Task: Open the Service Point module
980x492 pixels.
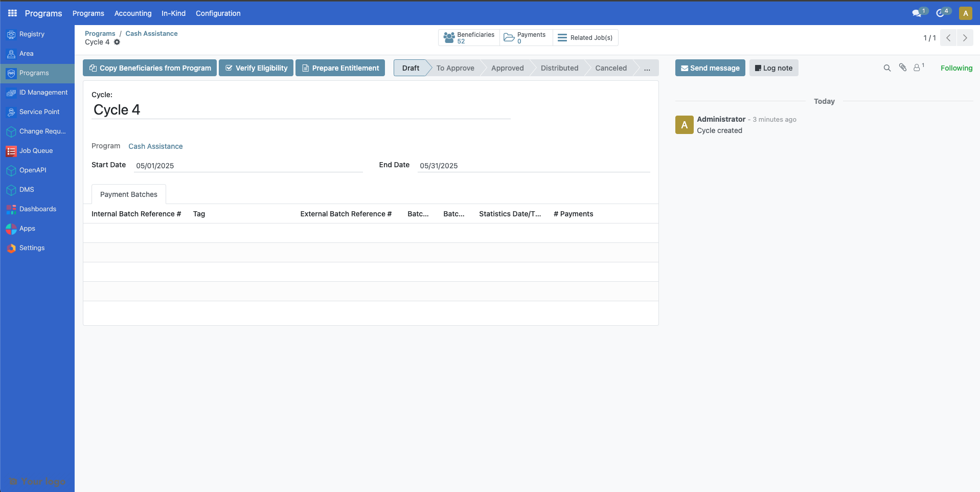Action: pyautogui.click(x=39, y=111)
